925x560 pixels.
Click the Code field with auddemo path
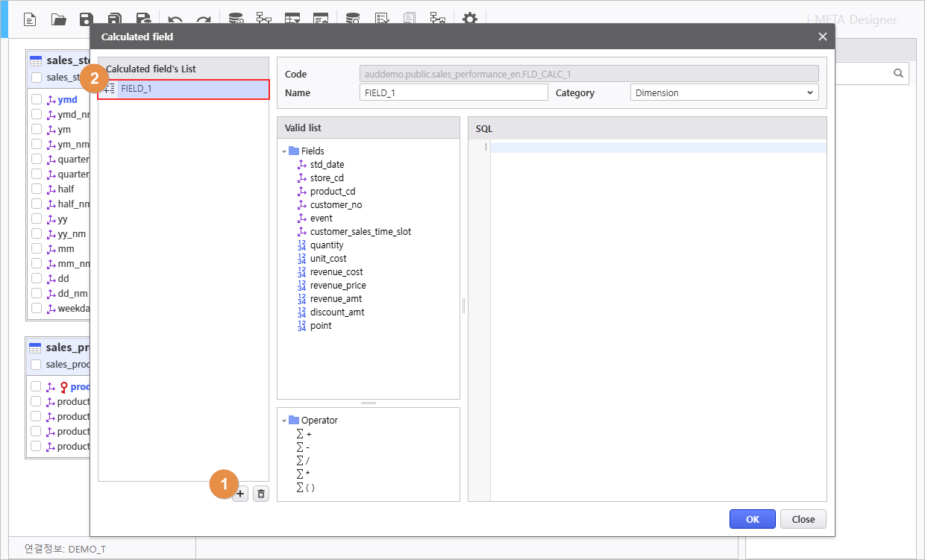click(x=589, y=74)
